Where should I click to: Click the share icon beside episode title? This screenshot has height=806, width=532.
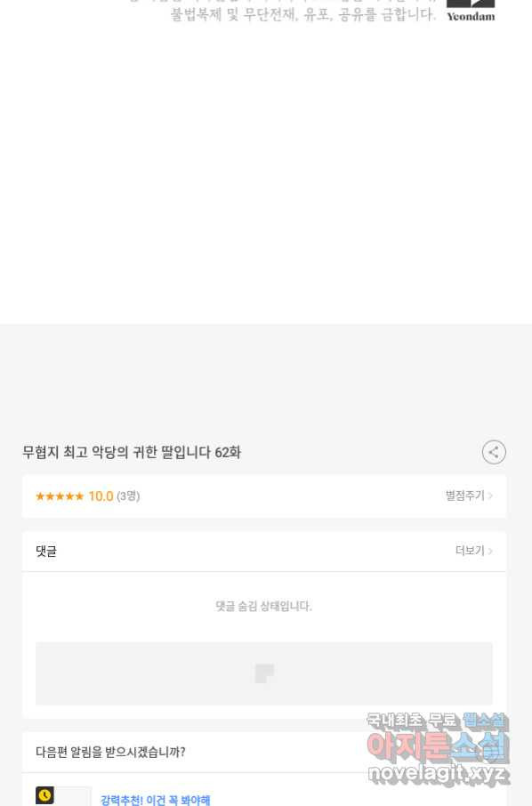click(x=494, y=452)
